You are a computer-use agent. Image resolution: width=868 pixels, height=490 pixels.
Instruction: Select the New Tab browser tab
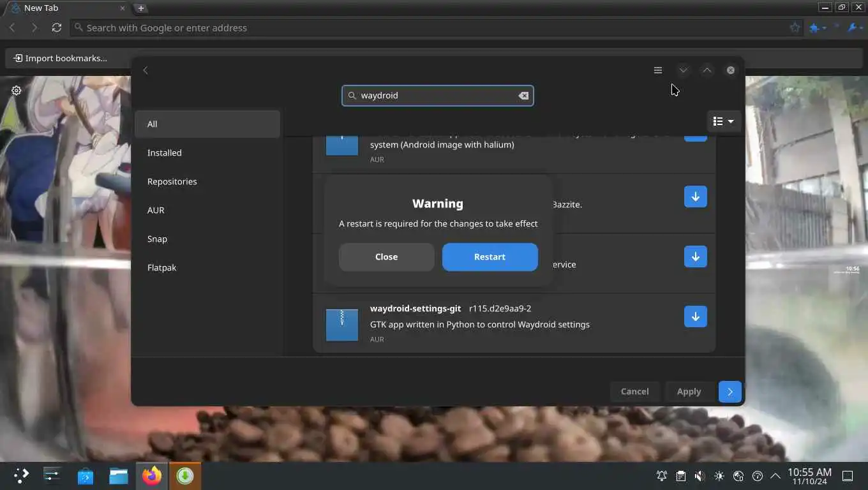pyautogui.click(x=67, y=8)
